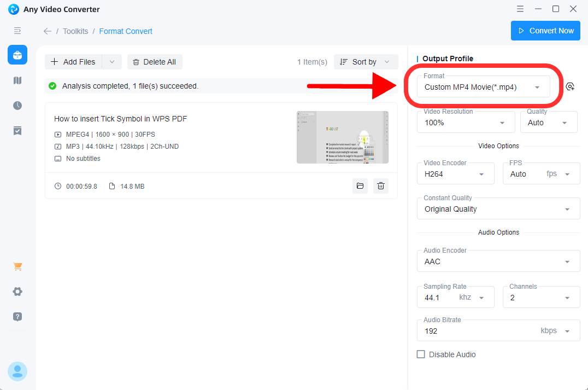Navigate to Toolkits in the breadcrumb
588x390 pixels.
click(75, 31)
